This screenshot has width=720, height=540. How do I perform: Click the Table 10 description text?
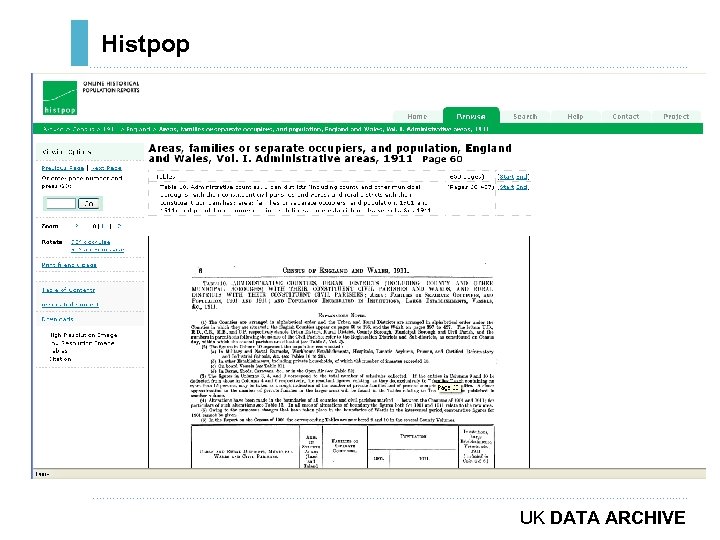pyautogui.click(x=295, y=198)
